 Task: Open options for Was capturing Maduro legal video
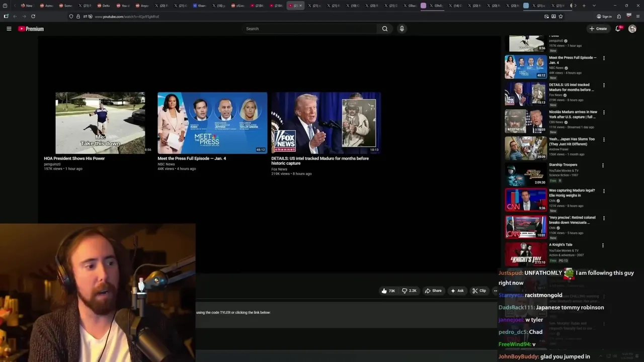click(604, 191)
